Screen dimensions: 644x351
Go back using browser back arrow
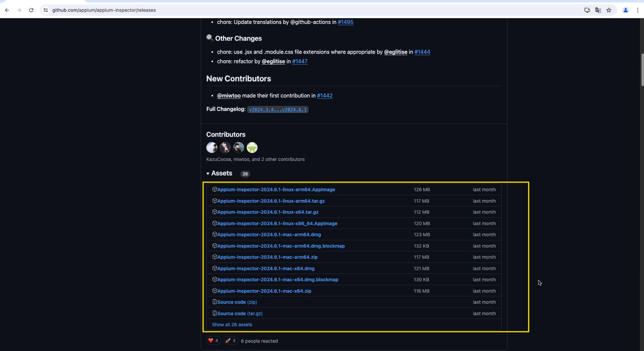click(7, 10)
